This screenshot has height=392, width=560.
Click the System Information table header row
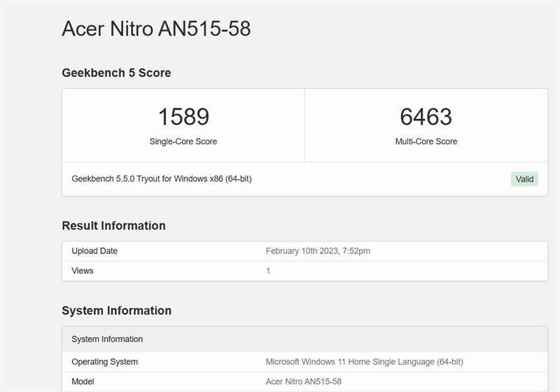tap(304, 339)
